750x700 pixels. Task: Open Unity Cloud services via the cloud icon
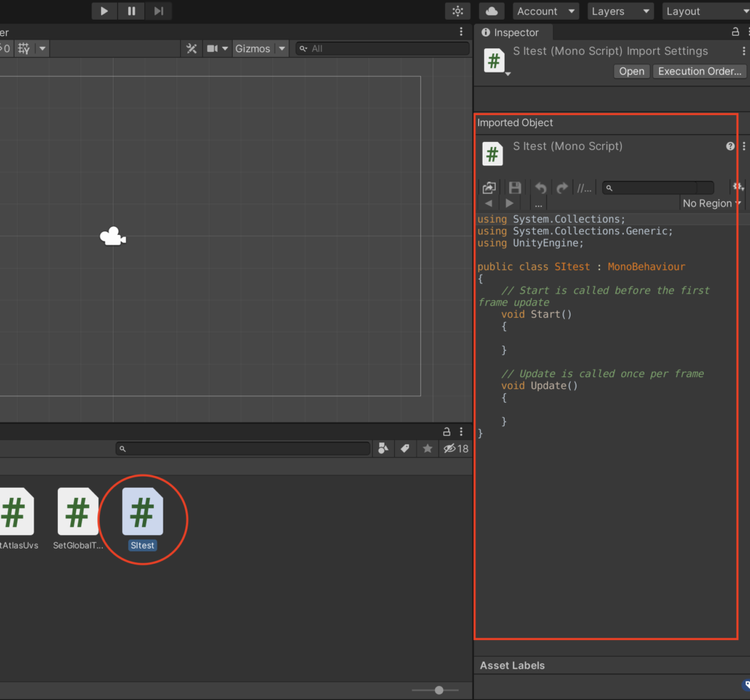pos(491,11)
